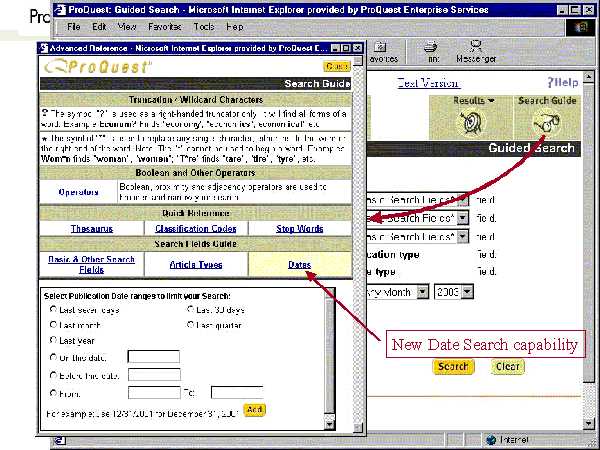Click the From date input field

coord(154,393)
